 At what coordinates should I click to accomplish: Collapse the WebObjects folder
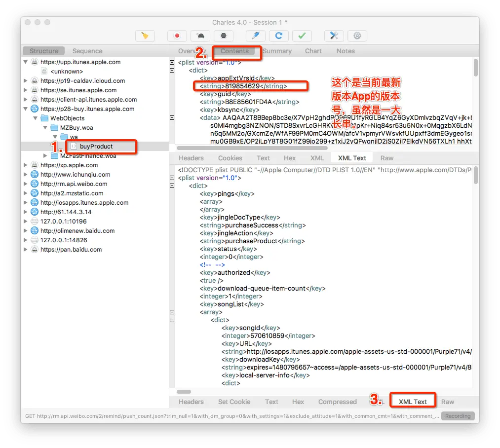click(x=36, y=118)
